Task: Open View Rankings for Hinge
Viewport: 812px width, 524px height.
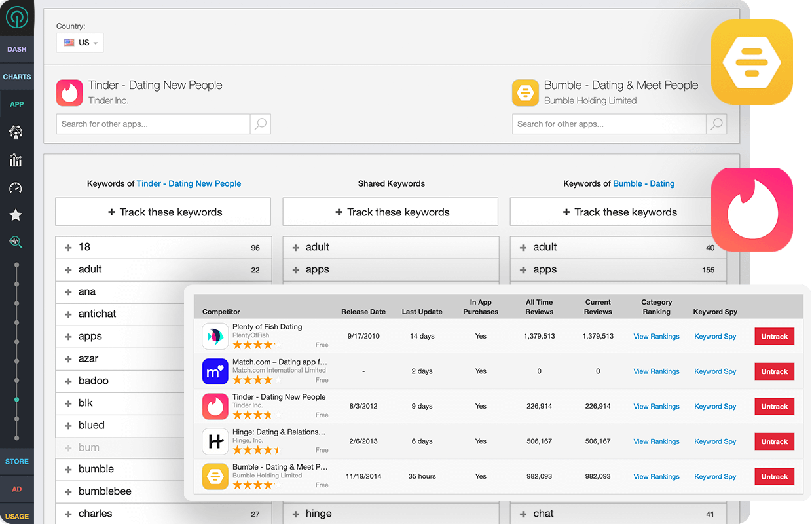Action: 656,441
